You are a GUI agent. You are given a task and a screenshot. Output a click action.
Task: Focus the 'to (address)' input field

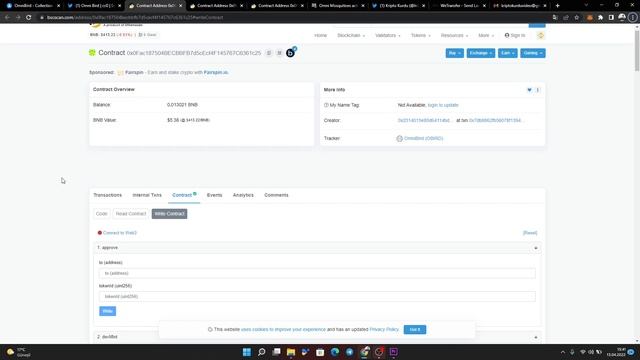317,273
